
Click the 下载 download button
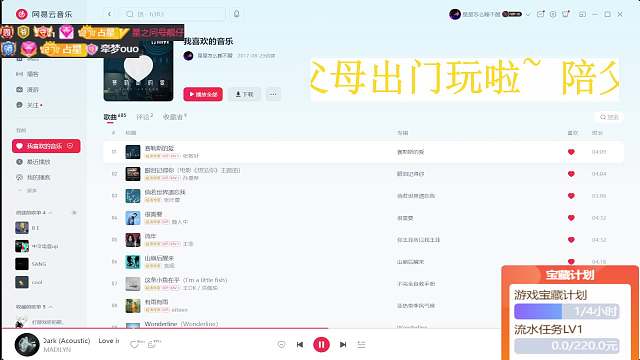(x=244, y=94)
